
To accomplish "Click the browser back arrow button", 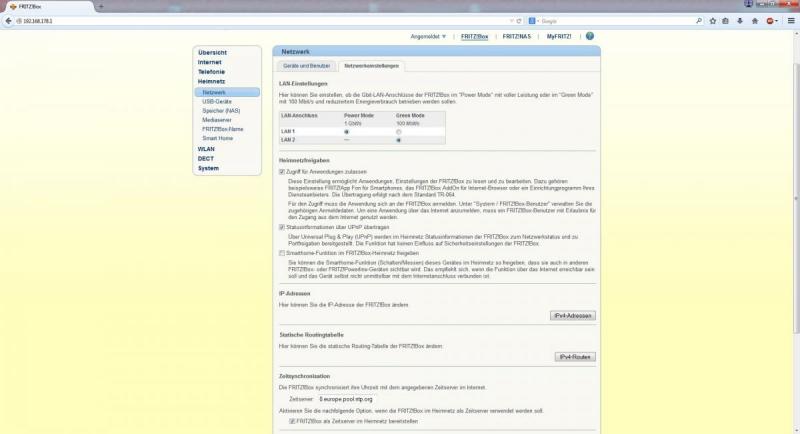I will point(7,20).
